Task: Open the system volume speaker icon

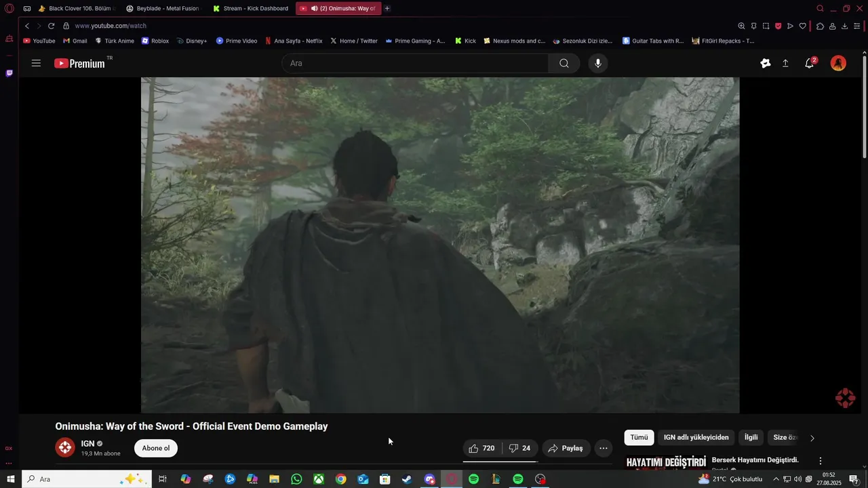Action: tap(797, 479)
